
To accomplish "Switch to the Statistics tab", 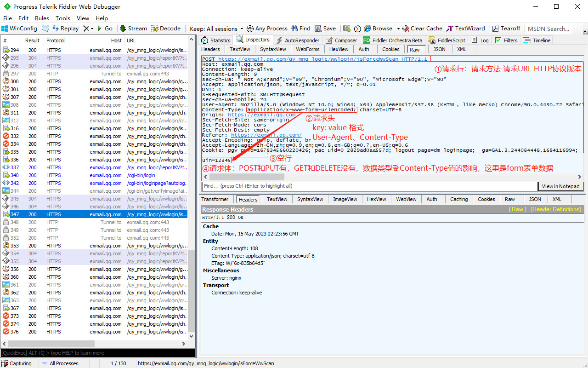I will [216, 40].
